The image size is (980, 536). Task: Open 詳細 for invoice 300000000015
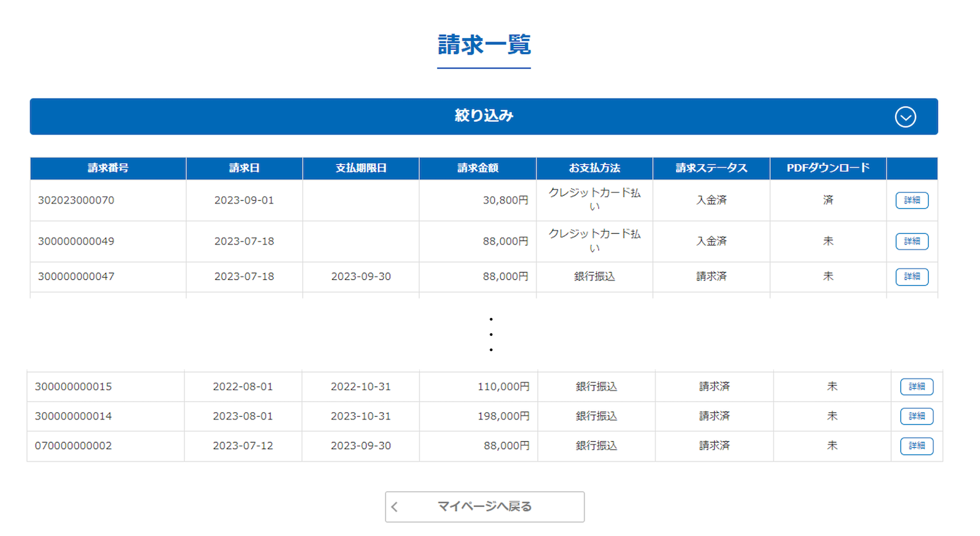[x=916, y=387]
